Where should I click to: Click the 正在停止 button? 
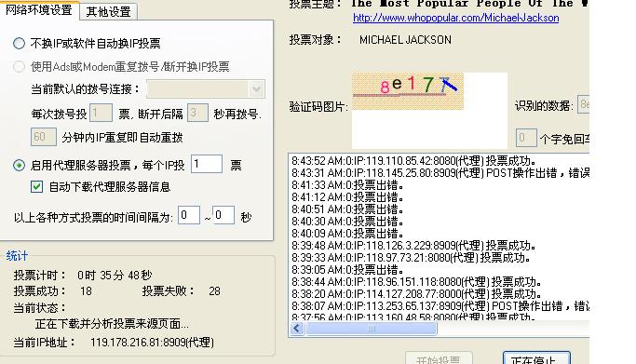point(536,358)
